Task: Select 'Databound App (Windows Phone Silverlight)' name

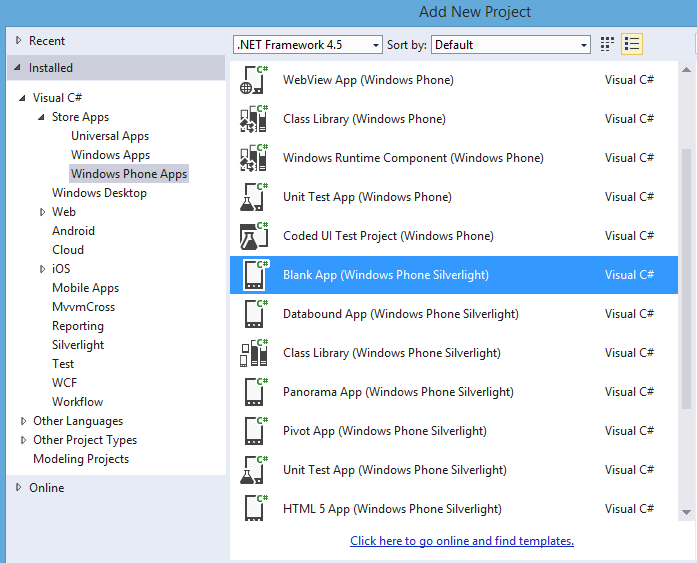Action: tap(401, 314)
